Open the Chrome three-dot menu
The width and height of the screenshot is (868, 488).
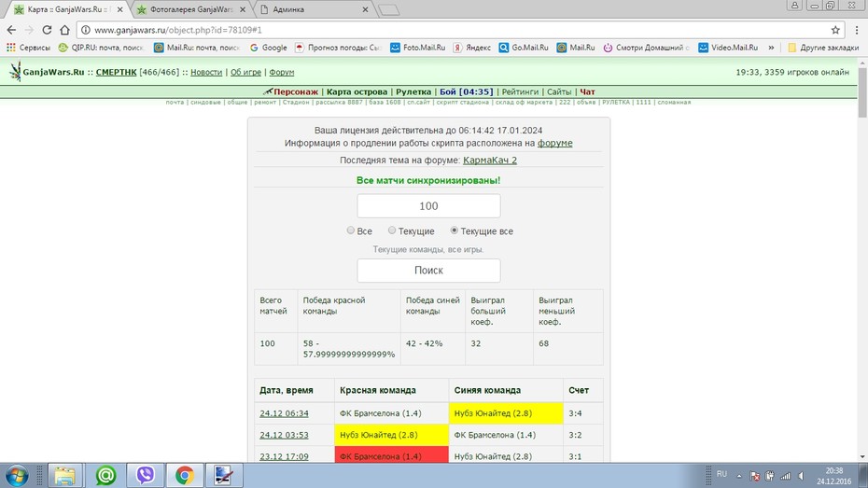[x=857, y=30]
